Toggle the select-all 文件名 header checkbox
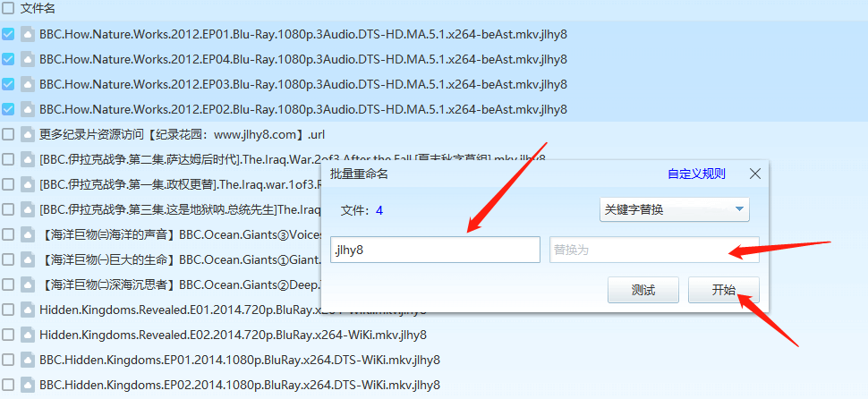The image size is (868, 399). (x=8, y=8)
